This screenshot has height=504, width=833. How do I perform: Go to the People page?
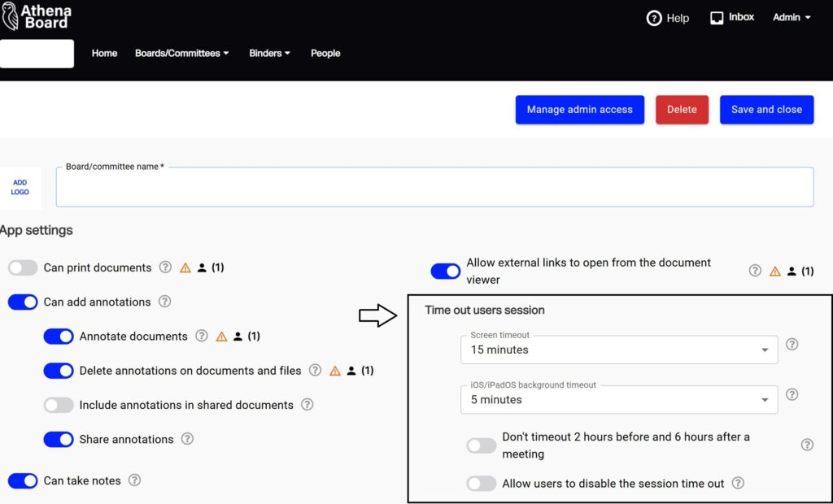(325, 53)
